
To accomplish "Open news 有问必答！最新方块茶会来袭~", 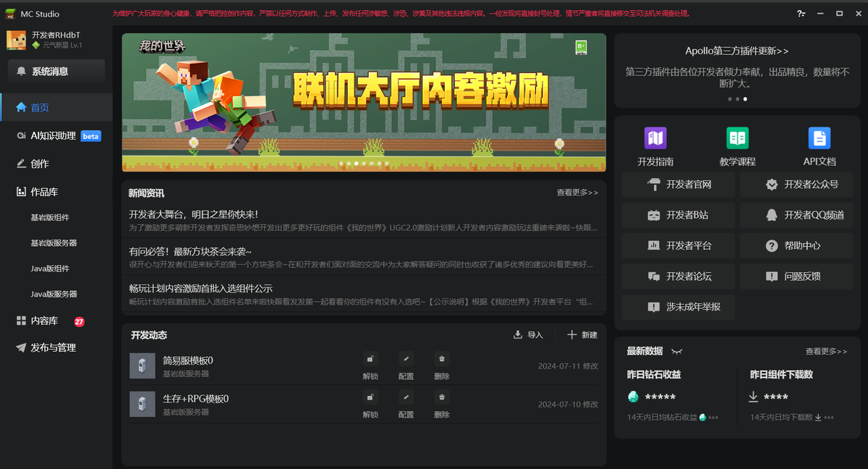I will (190, 251).
